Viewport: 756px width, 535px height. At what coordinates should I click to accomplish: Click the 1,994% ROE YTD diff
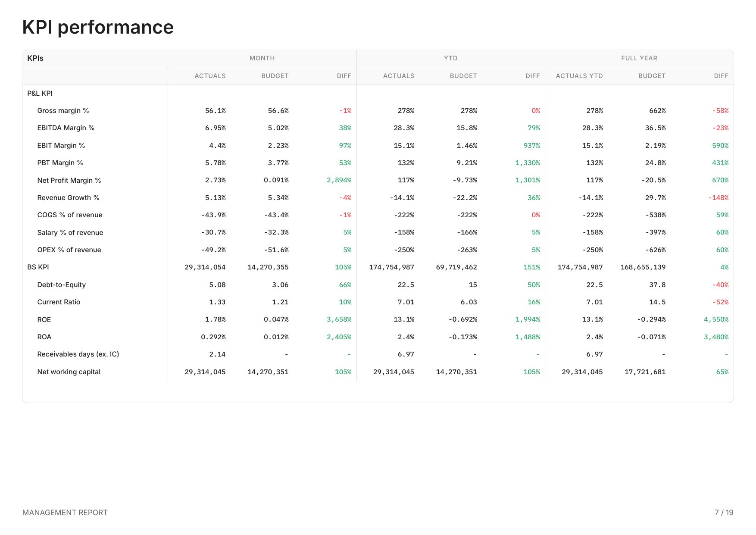(x=528, y=319)
